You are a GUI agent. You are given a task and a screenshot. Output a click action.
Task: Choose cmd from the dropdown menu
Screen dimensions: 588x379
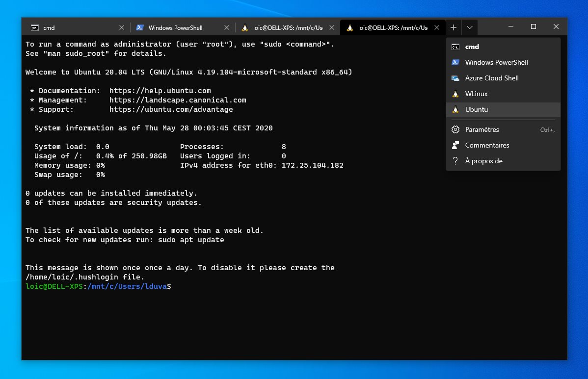pos(503,47)
